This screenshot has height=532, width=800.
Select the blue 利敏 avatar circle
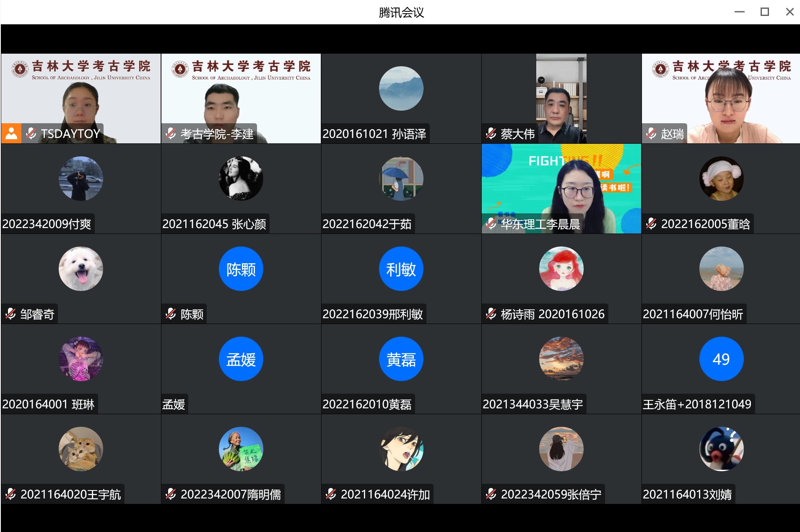pos(401,269)
